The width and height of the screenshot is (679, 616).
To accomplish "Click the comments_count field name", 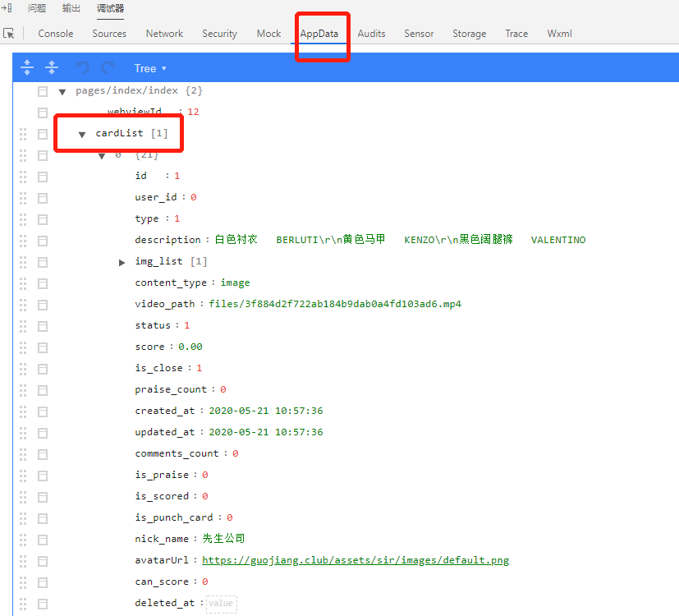I will point(177,453).
